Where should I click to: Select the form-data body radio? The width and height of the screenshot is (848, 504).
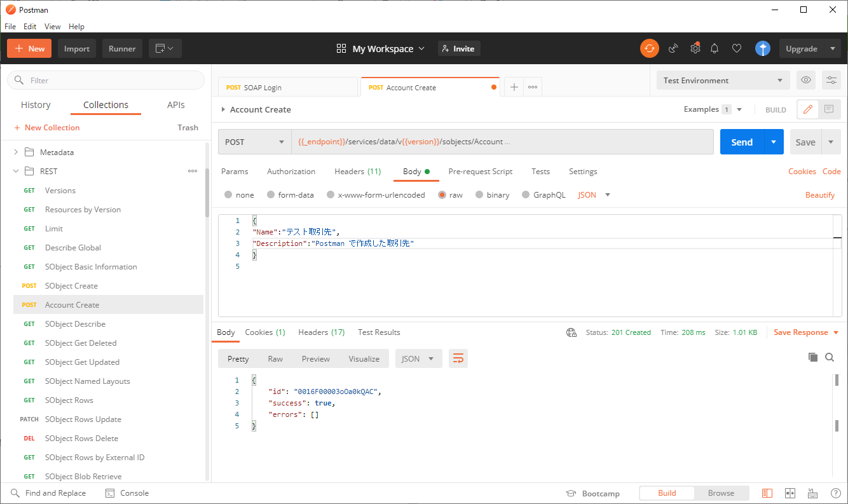[271, 195]
